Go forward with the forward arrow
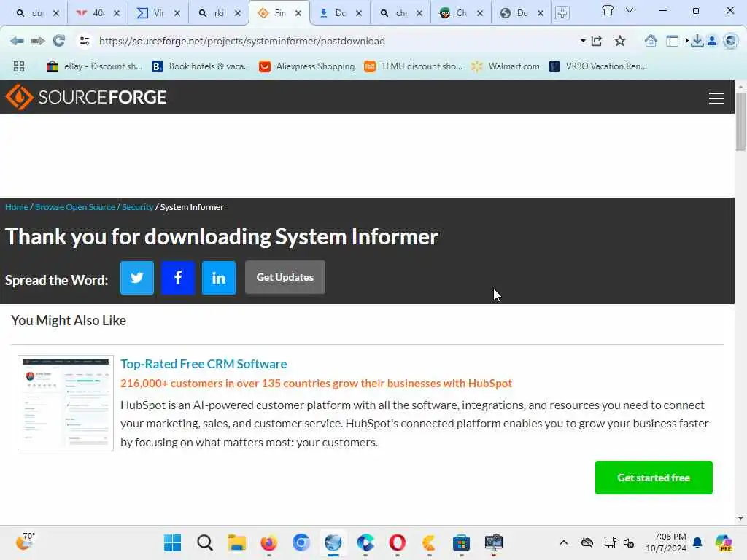The width and height of the screenshot is (747, 560). click(x=38, y=41)
